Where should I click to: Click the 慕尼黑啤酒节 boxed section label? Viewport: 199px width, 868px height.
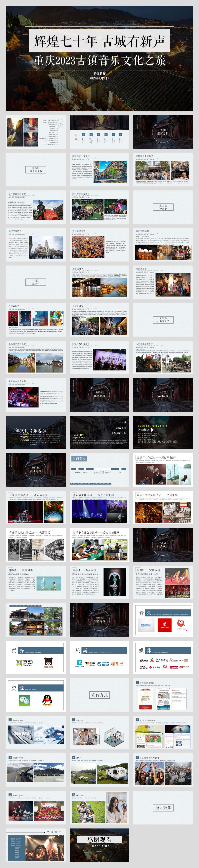pyautogui.click(x=163, y=207)
